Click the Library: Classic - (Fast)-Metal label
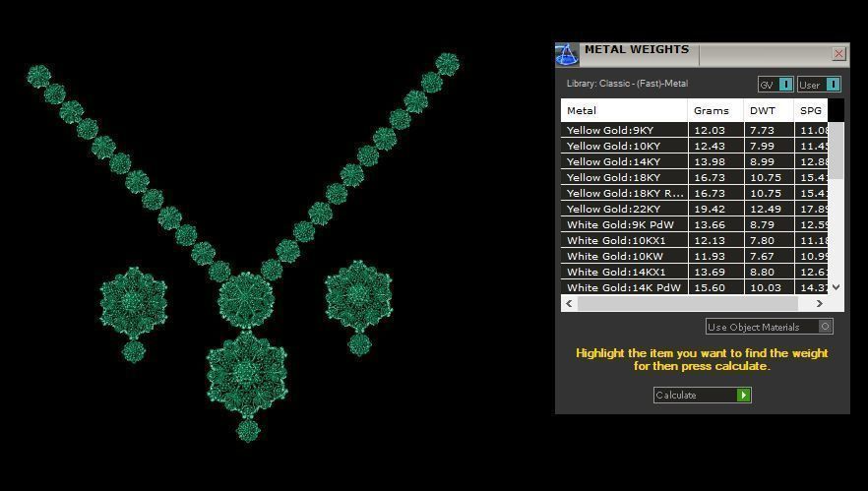Viewport: 868px width, 491px height. click(x=627, y=84)
